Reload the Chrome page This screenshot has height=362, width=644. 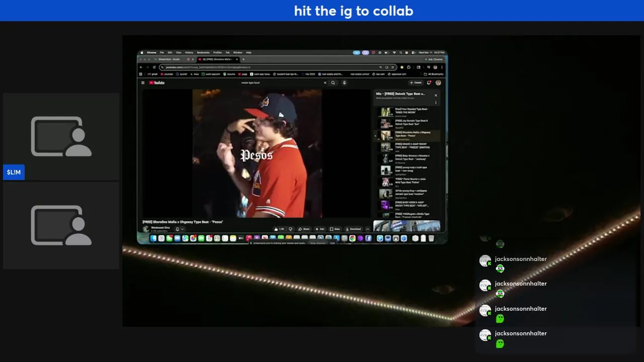click(x=154, y=67)
